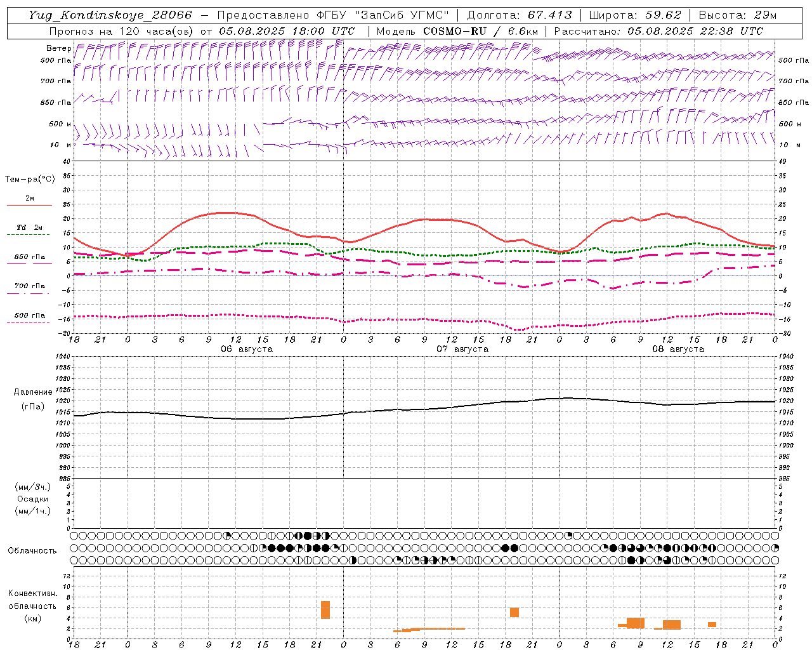The height and width of the screenshot is (650, 812).
Task: Click the 2м legend entry in temperature panel
Action: point(30,198)
